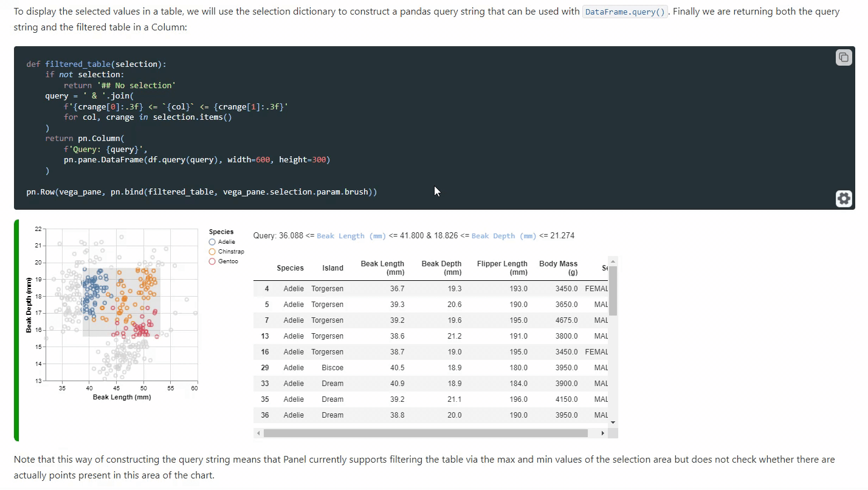Click the Beak Depth (mm) y-axis title
The image size is (868, 490).
pos(29,305)
